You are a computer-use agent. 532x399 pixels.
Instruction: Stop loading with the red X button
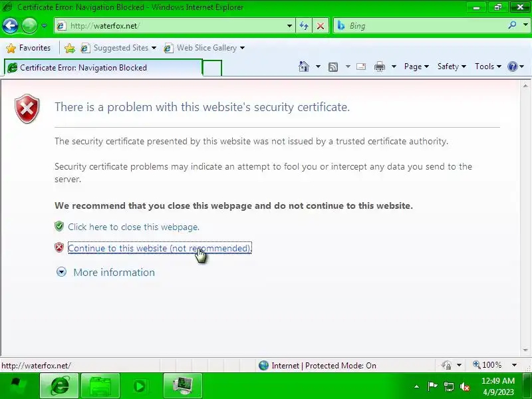pos(321,26)
